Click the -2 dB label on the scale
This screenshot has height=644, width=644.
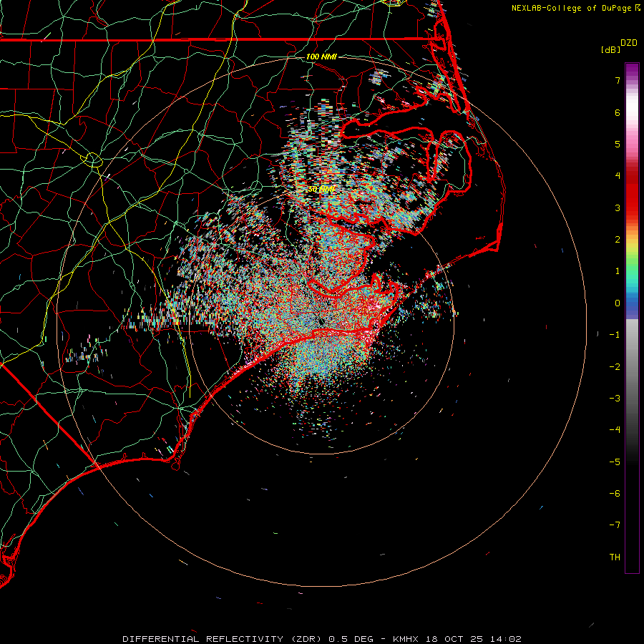[x=615, y=367]
